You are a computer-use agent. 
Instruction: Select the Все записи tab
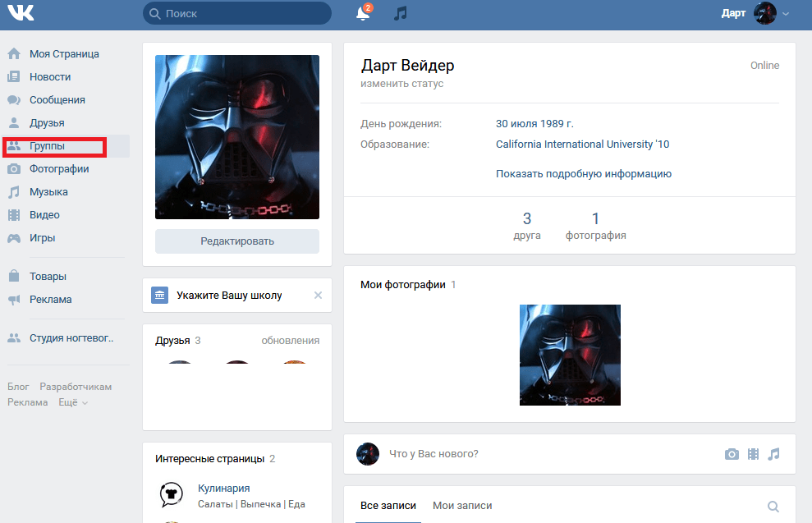pos(388,506)
